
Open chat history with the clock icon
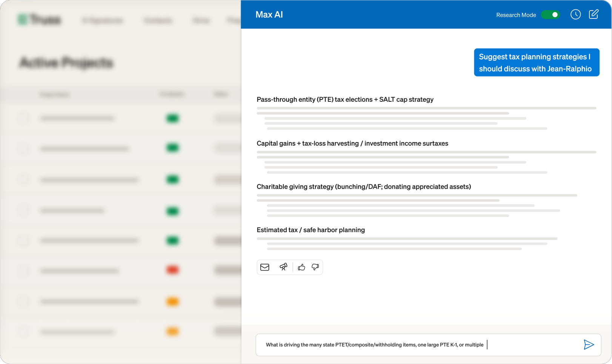[576, 14]
